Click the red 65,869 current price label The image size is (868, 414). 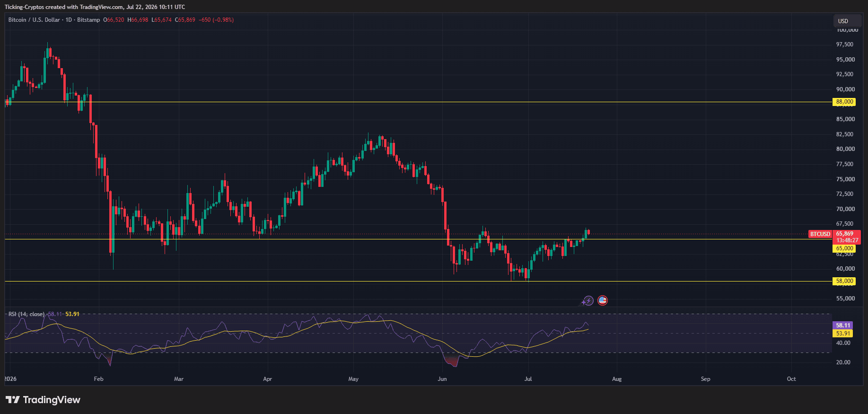845,234
